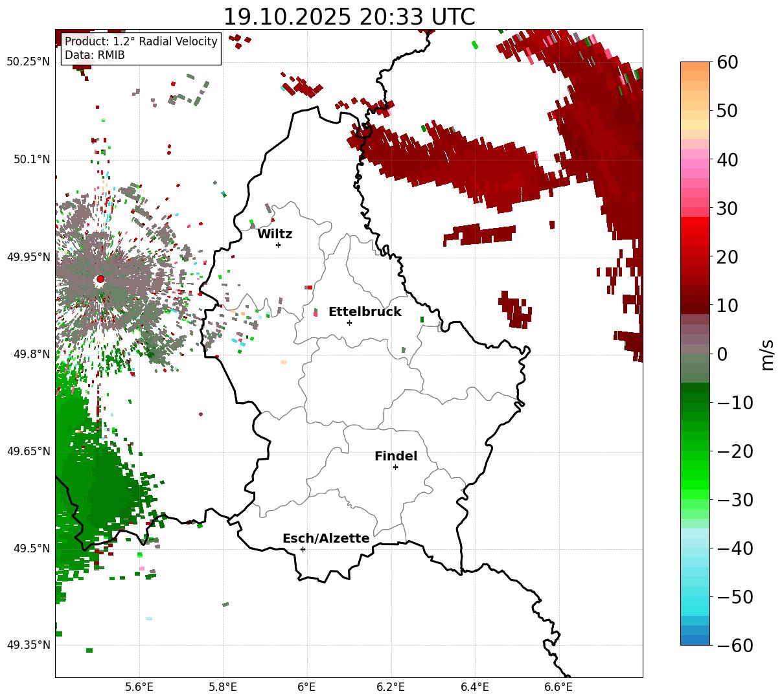
Task: Click the 49.5°N latitude label
Action: [x=31, y=548]
